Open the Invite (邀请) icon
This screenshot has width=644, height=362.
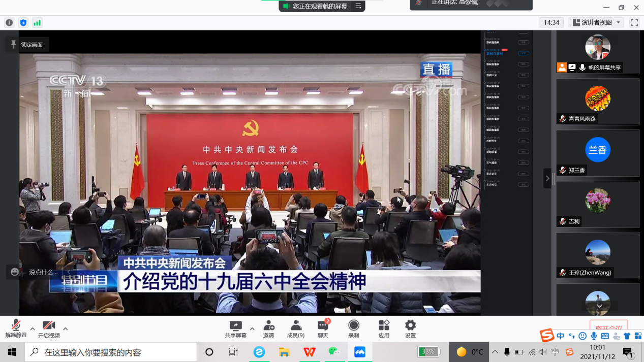pyautogui.click(x=269, y=328)
